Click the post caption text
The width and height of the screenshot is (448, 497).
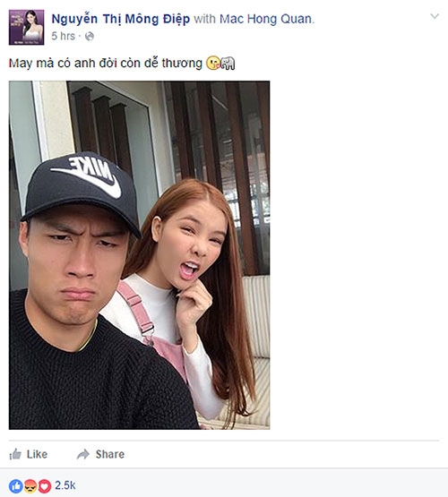tap(105, 63)
